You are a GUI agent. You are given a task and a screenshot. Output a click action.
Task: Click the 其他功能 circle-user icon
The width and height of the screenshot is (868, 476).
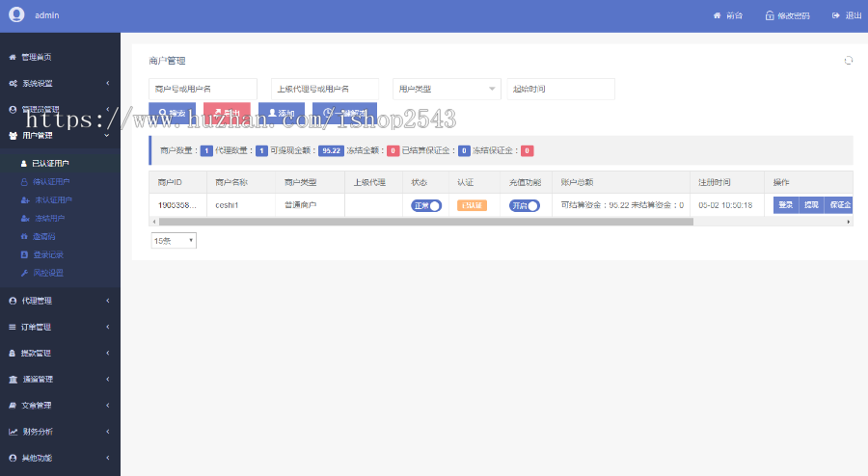tap(13, 458)
